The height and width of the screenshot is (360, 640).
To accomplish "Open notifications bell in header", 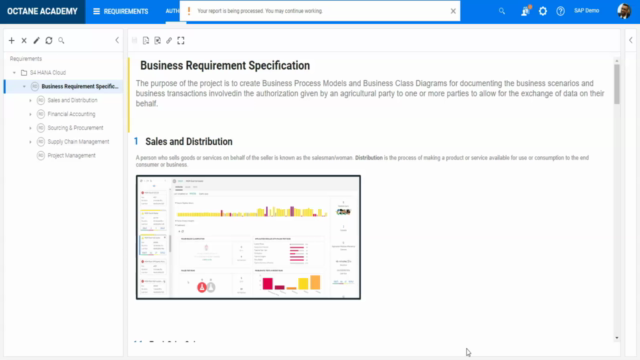I will click(x=525, y=11).
